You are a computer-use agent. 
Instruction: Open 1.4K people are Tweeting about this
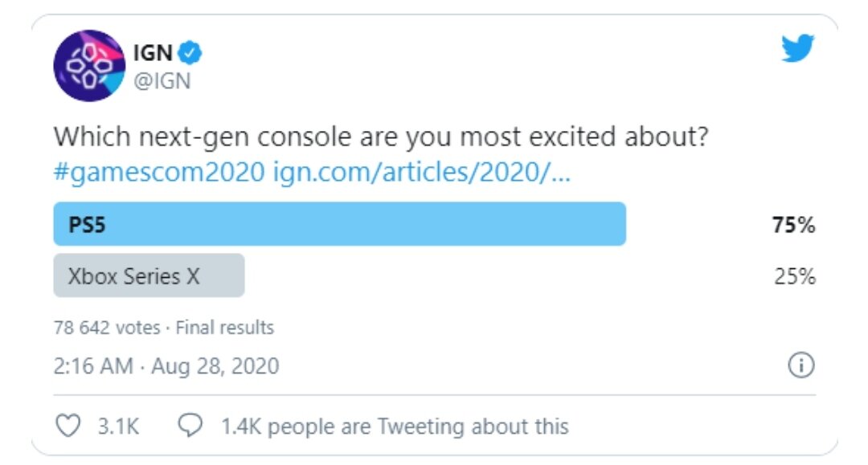(x=395, y=426)
